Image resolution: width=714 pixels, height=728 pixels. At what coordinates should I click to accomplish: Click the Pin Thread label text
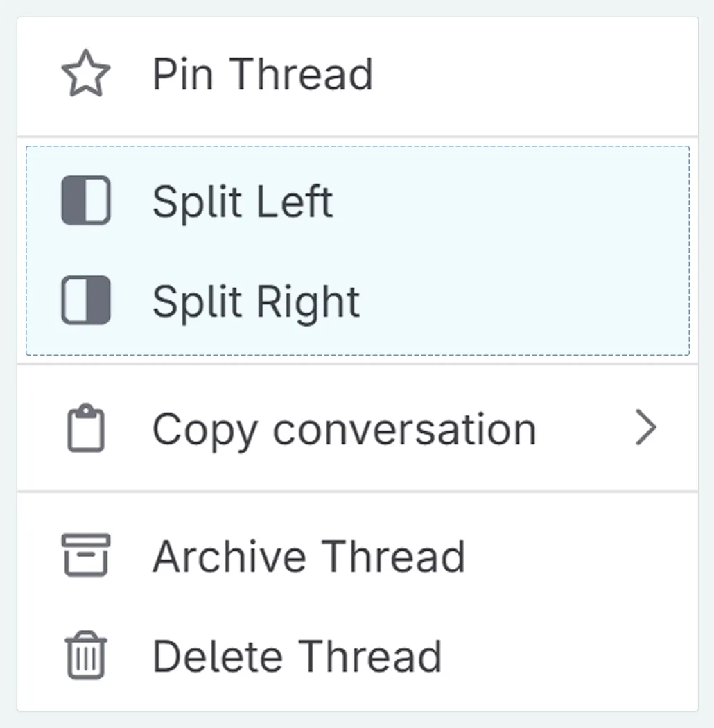tap(263, 73)
